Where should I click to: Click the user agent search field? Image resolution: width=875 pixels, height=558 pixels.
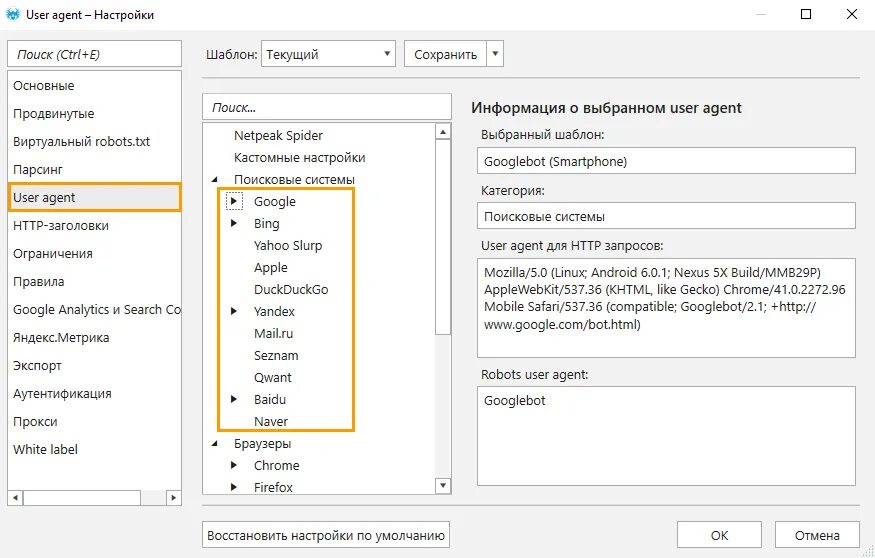point(326,107)
